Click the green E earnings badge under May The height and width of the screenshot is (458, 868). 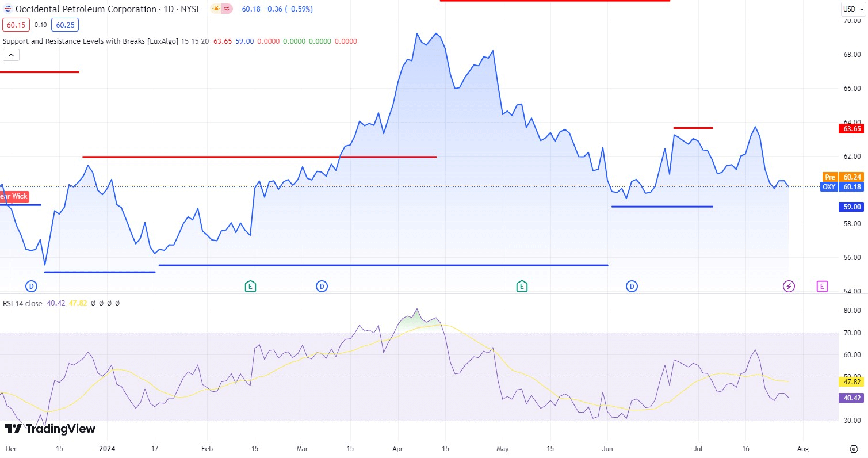point(522,286)
